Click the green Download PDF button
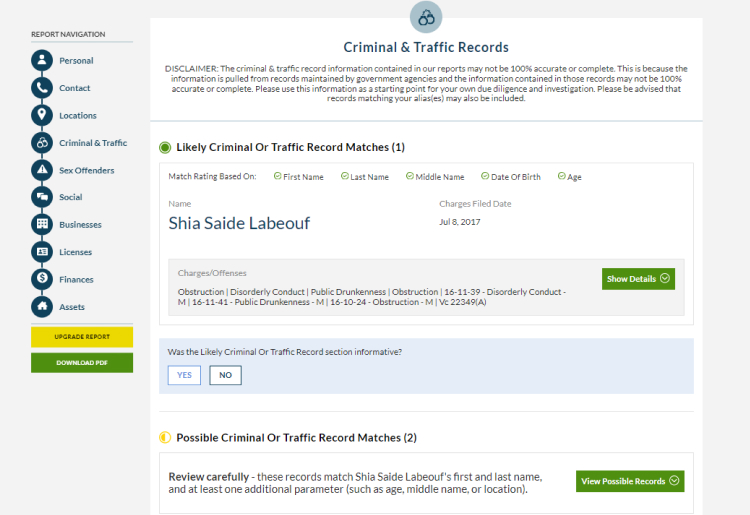This screenshot has height=515, width=750. (x=82, y=362)
